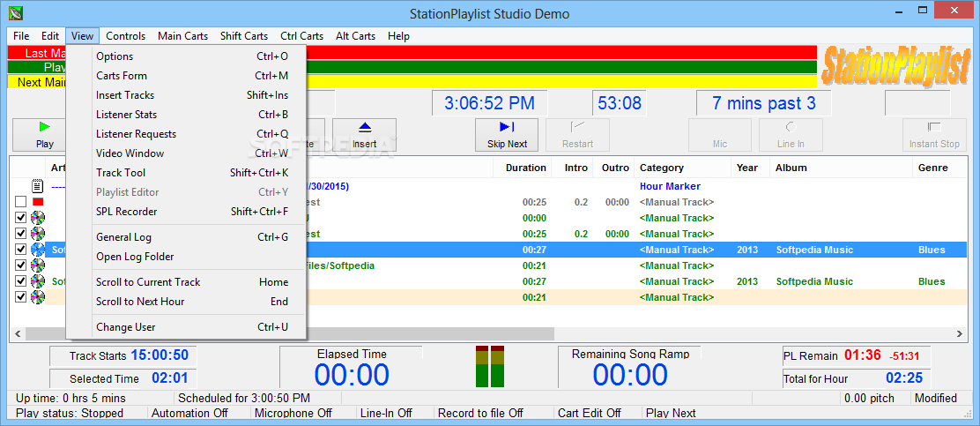This screenshot has height=426, width=980.
Task: Start playback with the Play button
Action: click(44, 134)
